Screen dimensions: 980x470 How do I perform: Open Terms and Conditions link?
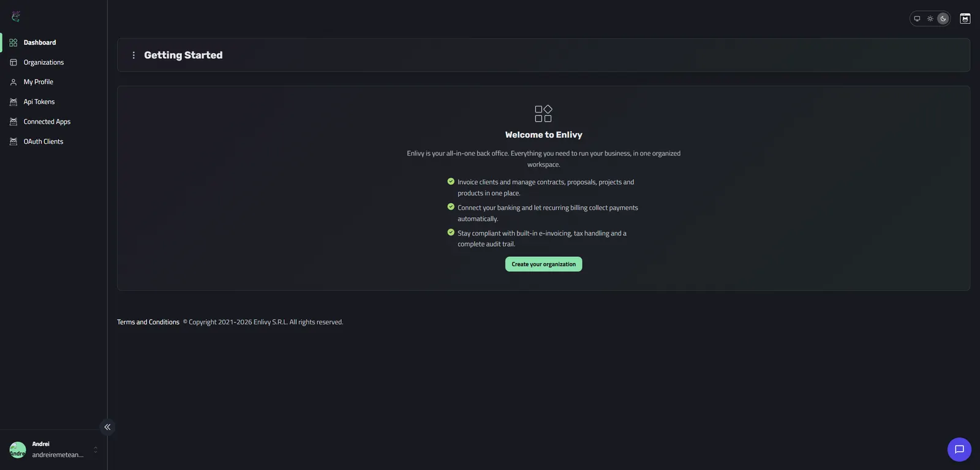click(x=148, y=322)
